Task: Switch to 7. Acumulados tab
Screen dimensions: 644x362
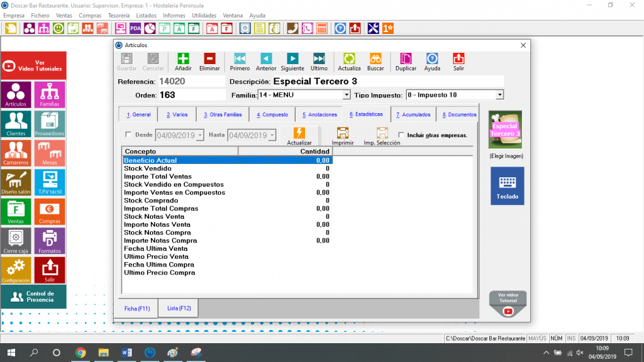Action: pyautogui.click(x=413, y=114)
